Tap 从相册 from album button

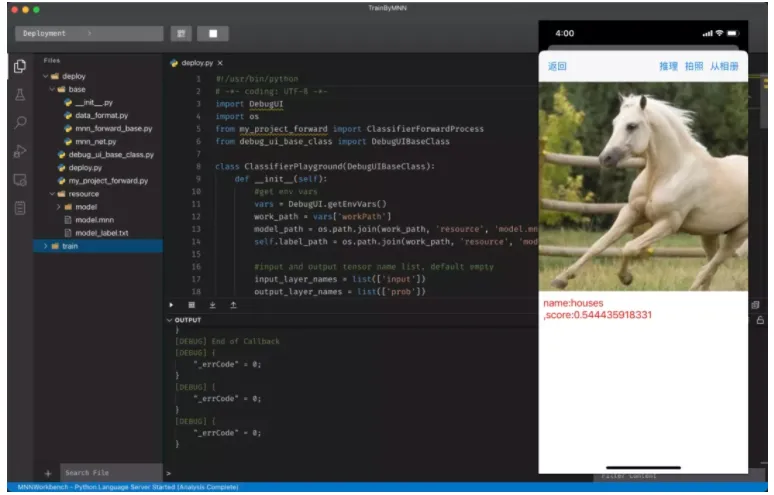point(724,66)
